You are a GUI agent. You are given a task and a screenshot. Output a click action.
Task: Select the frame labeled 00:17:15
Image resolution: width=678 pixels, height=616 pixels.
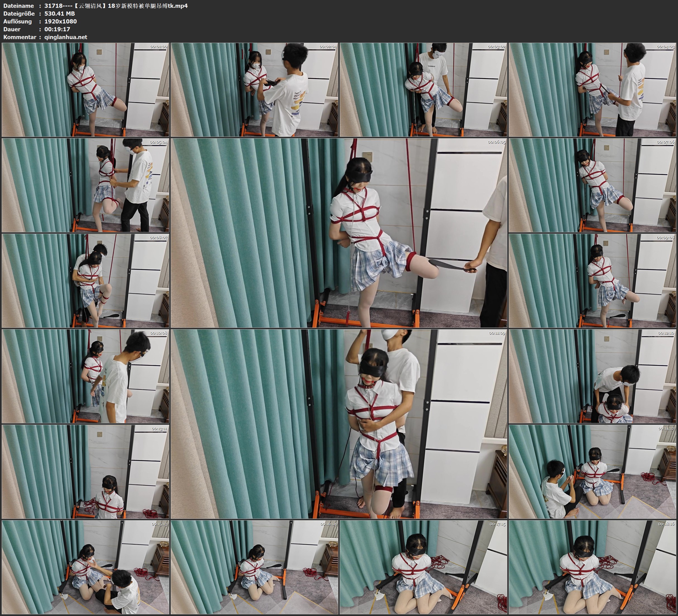(x=424, y=567)
